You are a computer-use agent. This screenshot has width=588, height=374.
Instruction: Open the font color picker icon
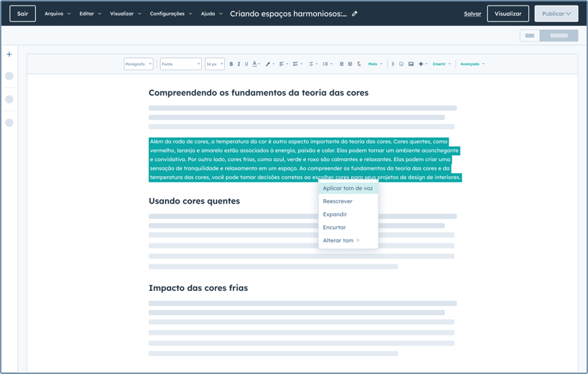tap(255, 63)
